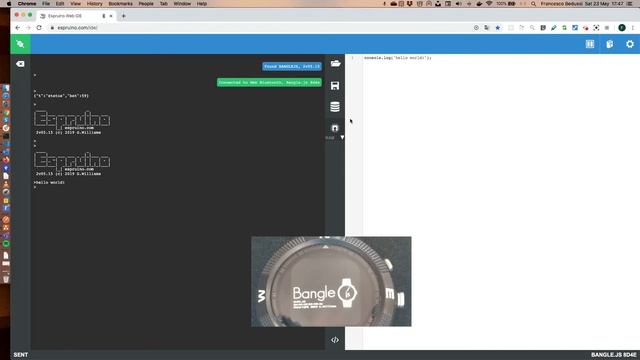Screen dimensions: 640x360
Task: Switch to graphical editor via code brackets icon
Action: coord(335,340)
